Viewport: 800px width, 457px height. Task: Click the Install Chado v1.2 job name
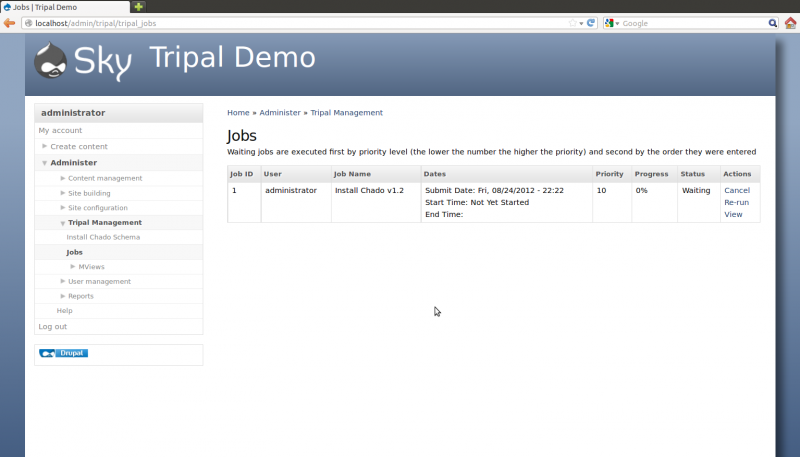point(369,190)
